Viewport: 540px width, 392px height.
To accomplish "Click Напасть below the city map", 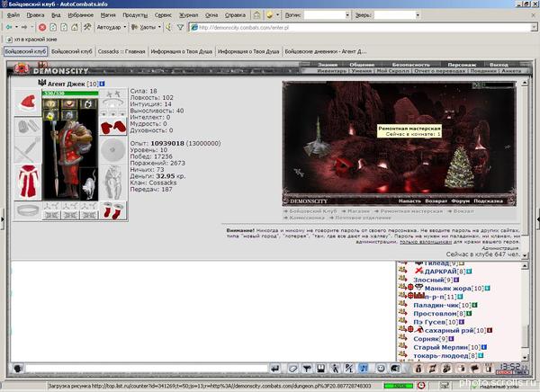I will tap(409, 201).
